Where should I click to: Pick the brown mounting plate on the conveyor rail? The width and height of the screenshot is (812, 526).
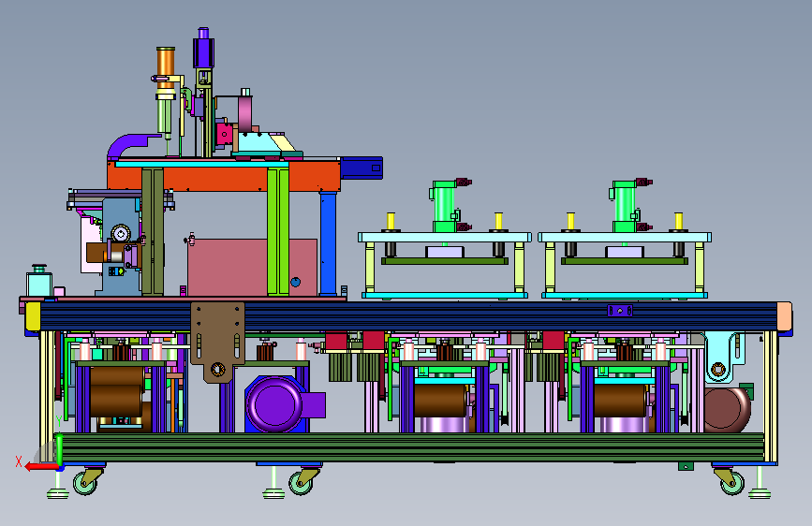(217, 342)
